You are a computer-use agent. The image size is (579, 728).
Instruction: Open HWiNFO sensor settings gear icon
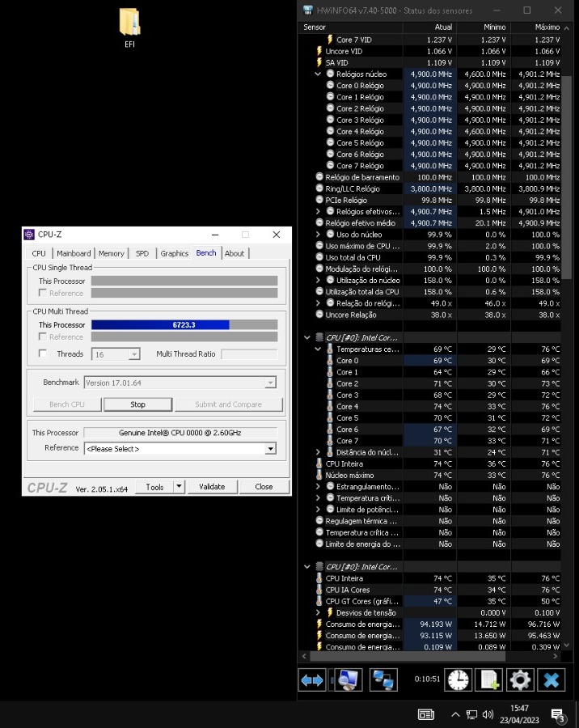[x=521, y=679]
